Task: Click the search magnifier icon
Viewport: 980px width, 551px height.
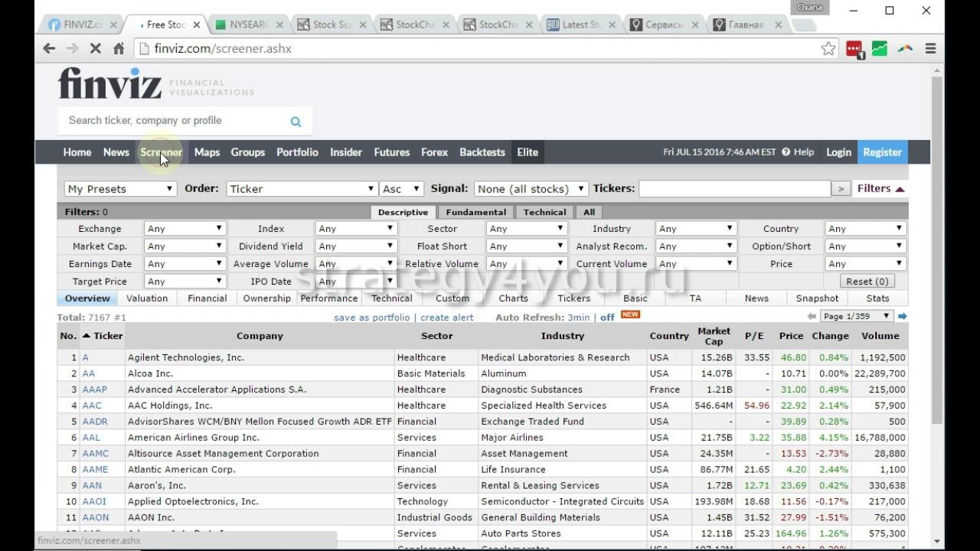Action: click(x=296, y=121)
